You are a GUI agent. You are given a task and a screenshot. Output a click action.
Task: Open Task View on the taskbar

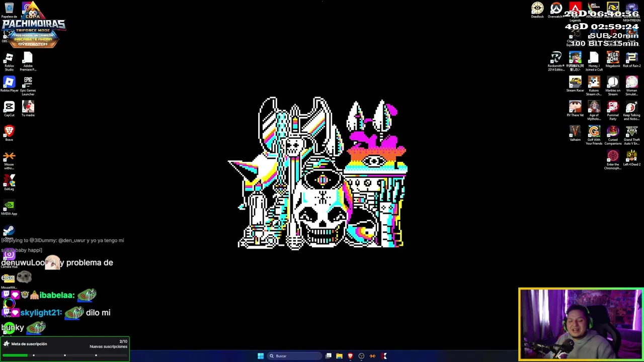coord(329,356)
